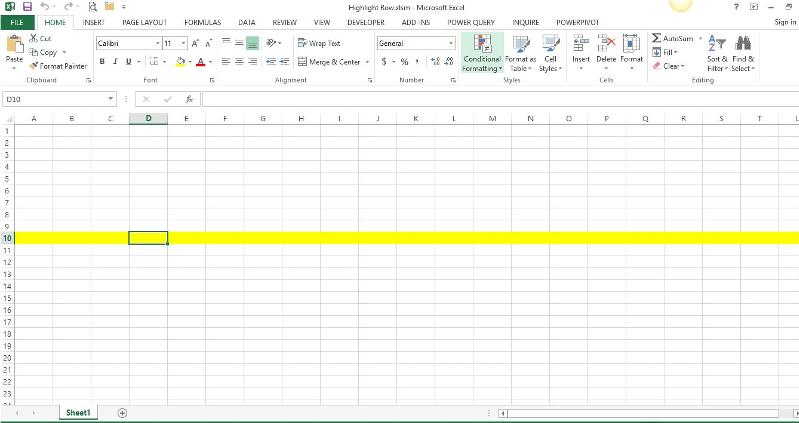Click the Sign in link
Viewport: 799px width, 423px height.
785,22
